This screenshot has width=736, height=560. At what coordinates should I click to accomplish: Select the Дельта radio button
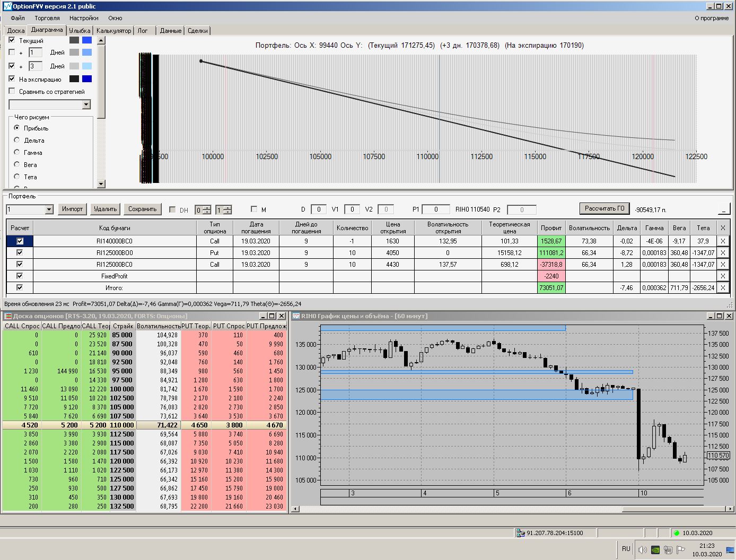point(17,140)
